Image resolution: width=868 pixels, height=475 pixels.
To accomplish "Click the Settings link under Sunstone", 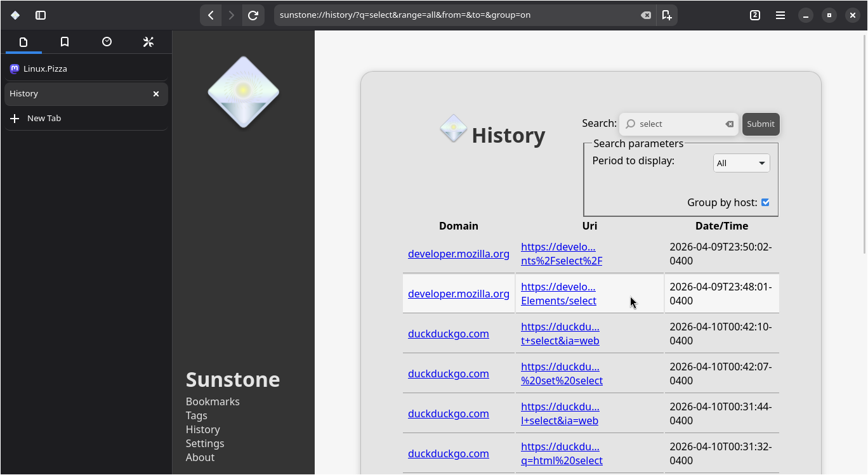I will pyautogui.click(x=205, y=443).
